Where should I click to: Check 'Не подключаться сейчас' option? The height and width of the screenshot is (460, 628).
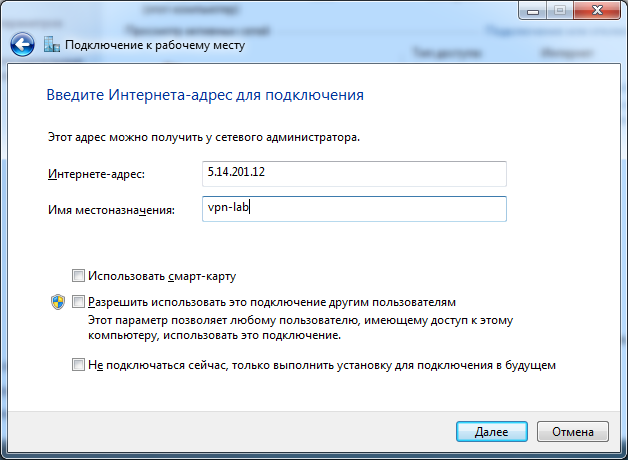[79, 365]
